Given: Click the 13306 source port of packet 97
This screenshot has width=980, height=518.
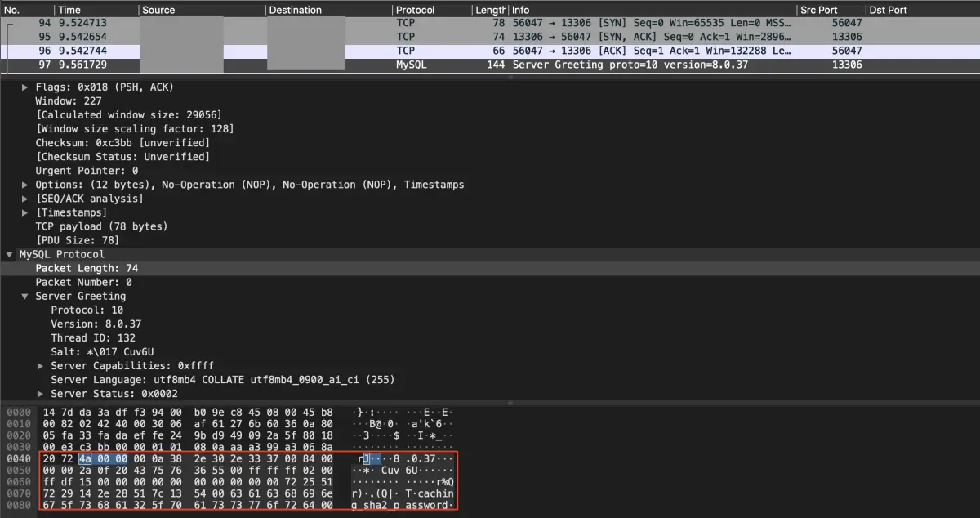Looking at the screenshot, I should click(847, 65).
